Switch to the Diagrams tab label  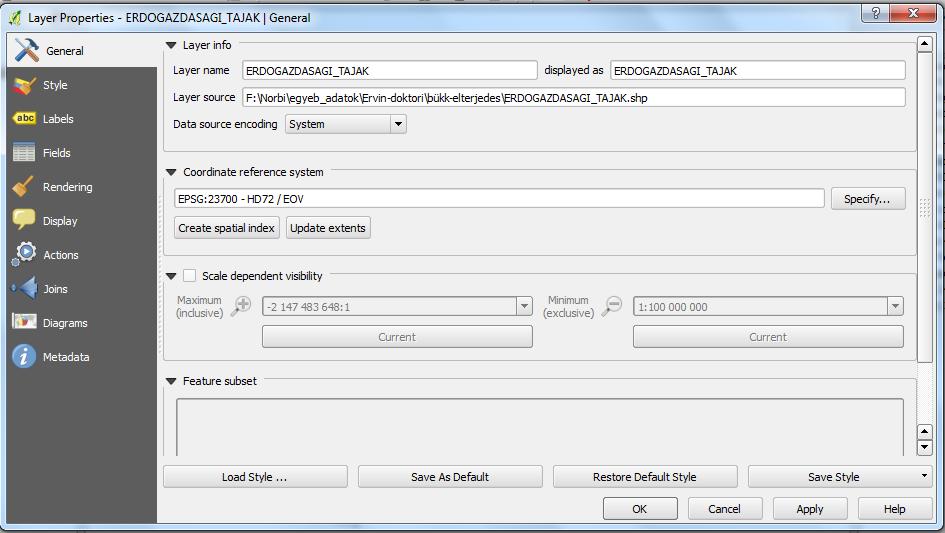65,323
